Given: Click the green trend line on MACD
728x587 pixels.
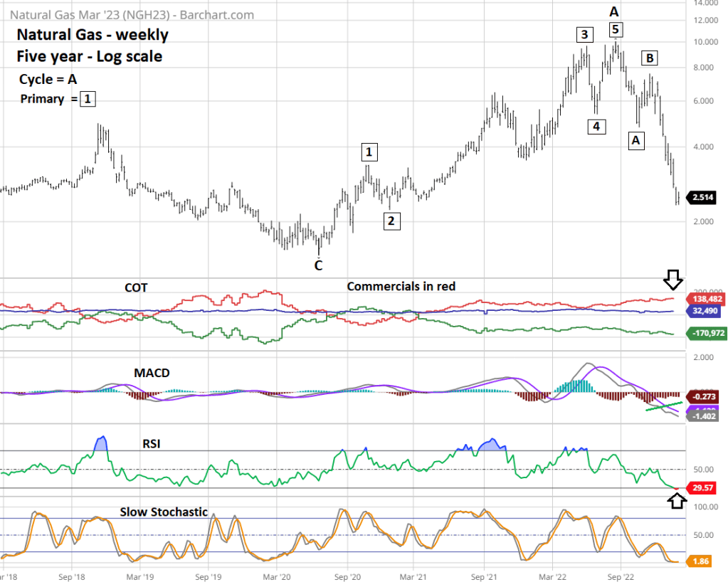Looking at the screenshot, I should (x=663, y=406).
